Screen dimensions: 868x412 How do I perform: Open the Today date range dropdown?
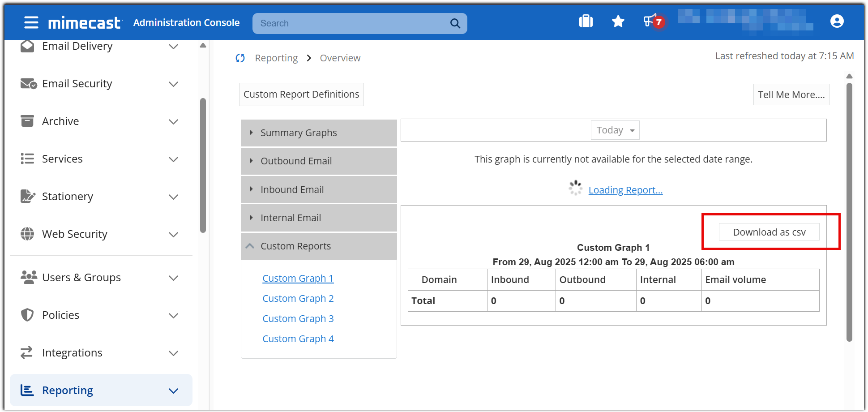click(x=615, y=130)
